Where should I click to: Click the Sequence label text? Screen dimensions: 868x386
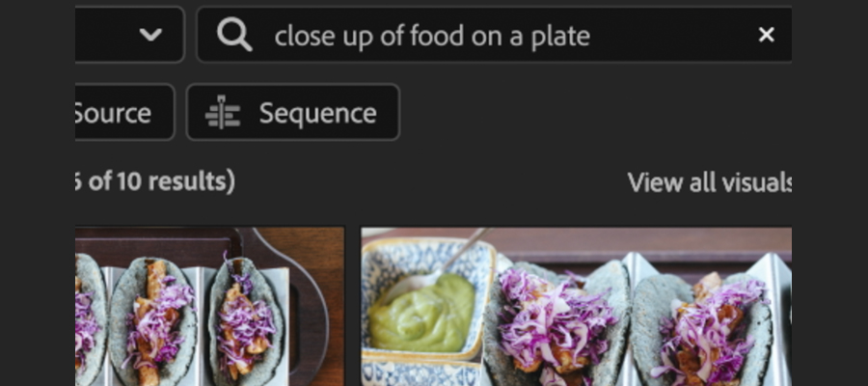pos(317,113)
